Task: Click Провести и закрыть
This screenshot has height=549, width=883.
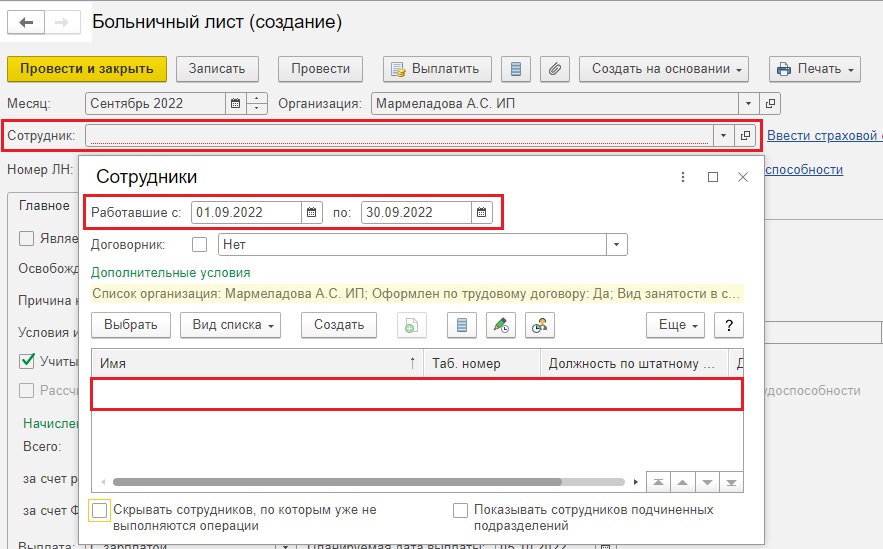Action: click(x=87, y=69)
